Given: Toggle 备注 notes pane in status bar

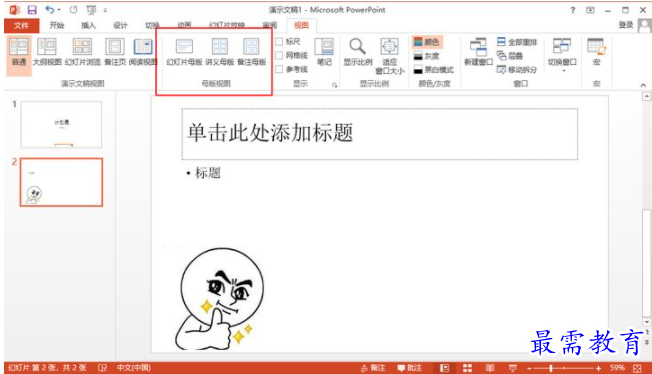Looking at the screenshot, I should click(x=373, y=368).
